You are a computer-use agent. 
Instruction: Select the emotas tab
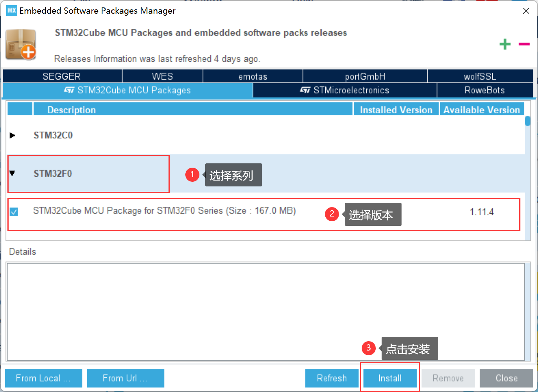[253, 76]
